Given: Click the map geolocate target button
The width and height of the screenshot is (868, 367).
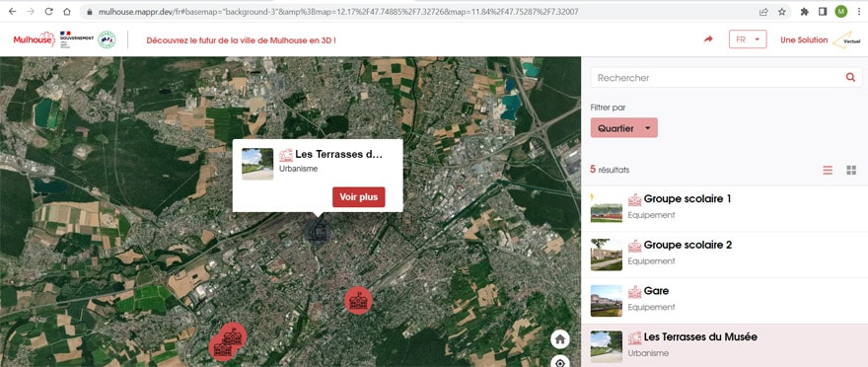Looking at the screenshot, I should click(560, 363).
